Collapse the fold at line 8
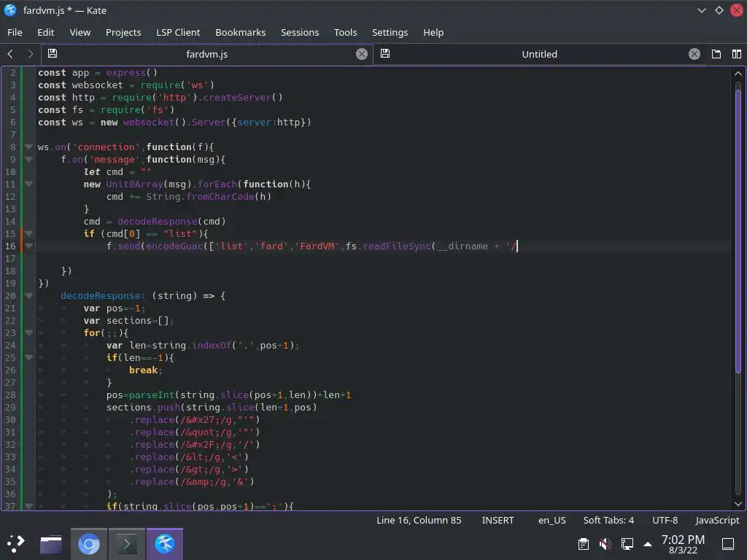 (28, 147)
